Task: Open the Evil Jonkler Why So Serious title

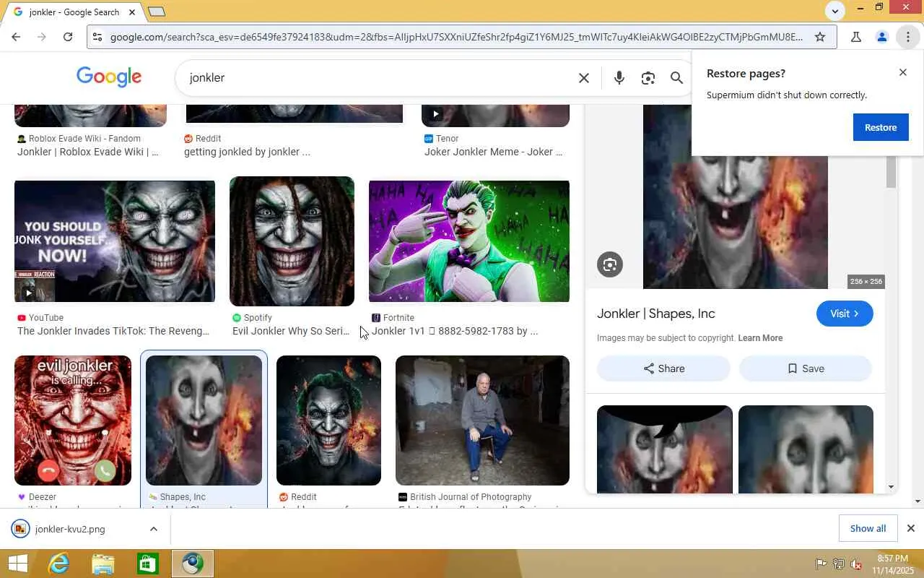Action: click(291, 331)
